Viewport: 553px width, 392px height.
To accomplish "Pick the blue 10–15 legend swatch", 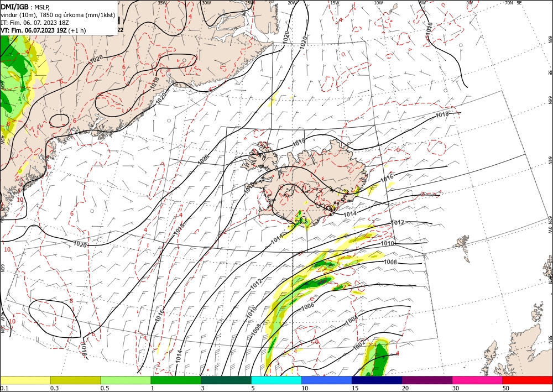I will (327, 380).
